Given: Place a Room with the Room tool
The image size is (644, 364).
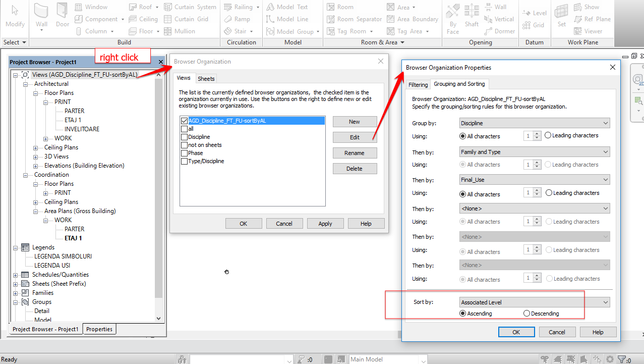Looking at the screenshot, I should pos(344,7).
